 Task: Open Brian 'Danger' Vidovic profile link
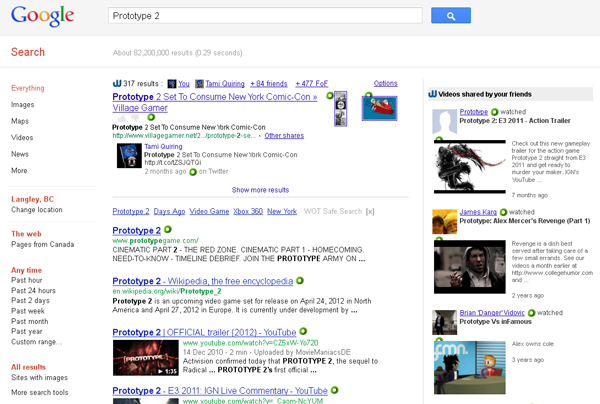point(492,313)
